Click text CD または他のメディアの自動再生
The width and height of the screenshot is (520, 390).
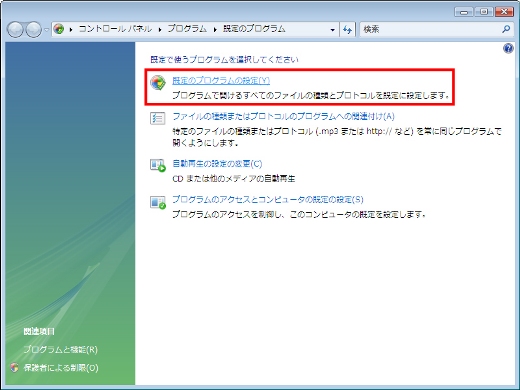click(234, 179)
